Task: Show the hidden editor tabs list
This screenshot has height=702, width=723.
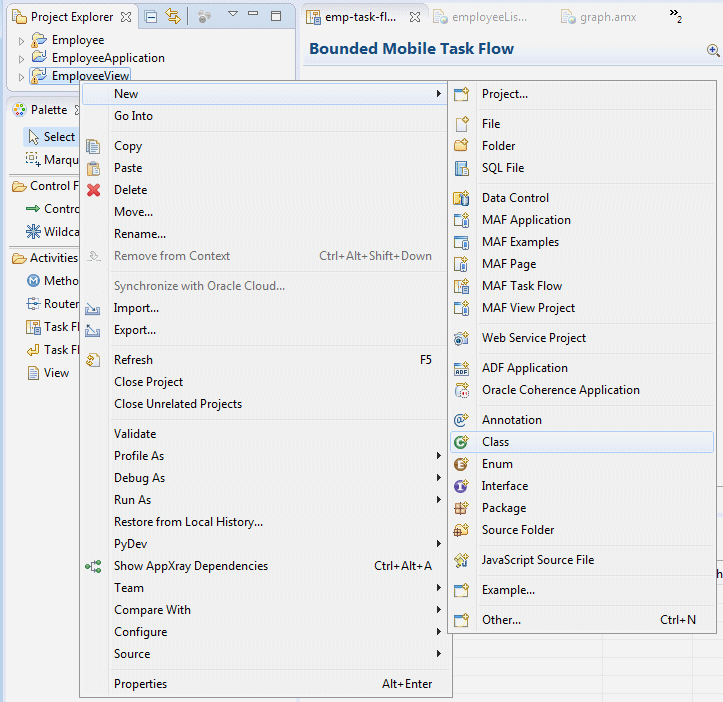Action: 676,16
